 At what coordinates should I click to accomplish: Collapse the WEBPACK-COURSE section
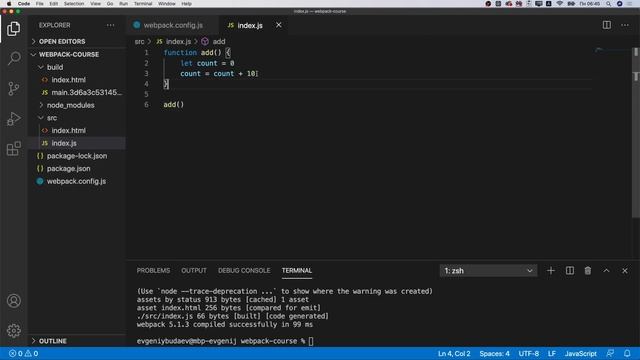77,54
